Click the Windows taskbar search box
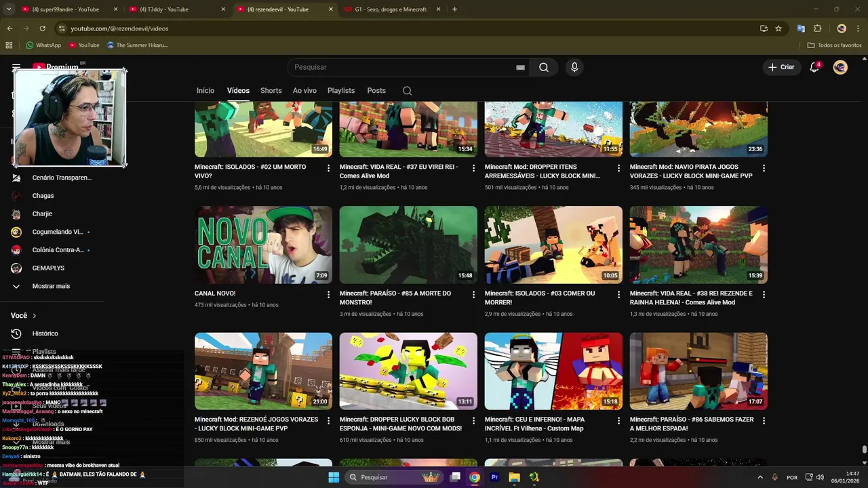 [395, 477]
